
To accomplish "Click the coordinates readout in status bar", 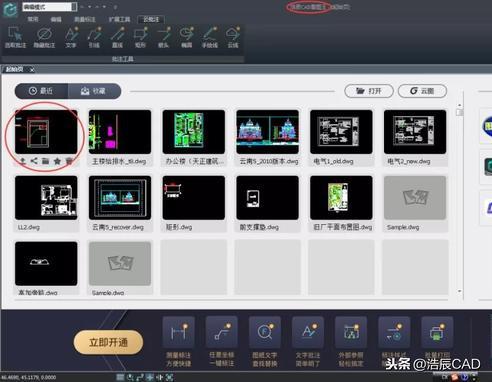I will click(29, 377).
